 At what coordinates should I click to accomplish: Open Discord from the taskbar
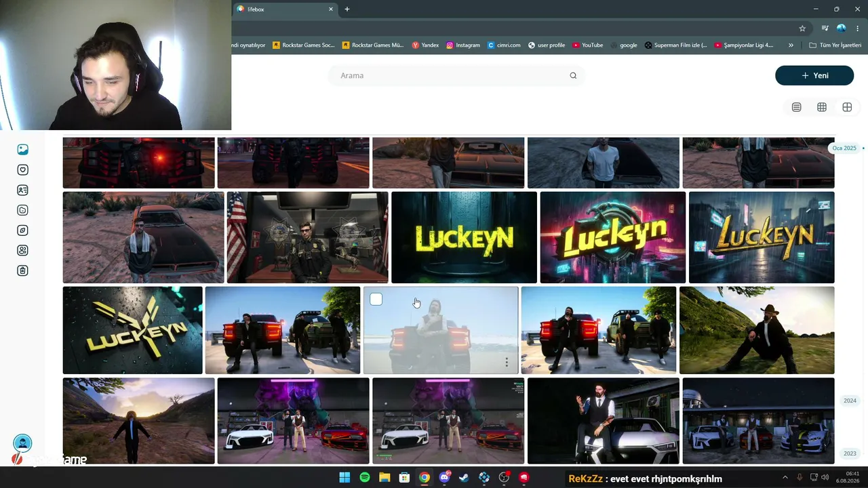(444, 478)
